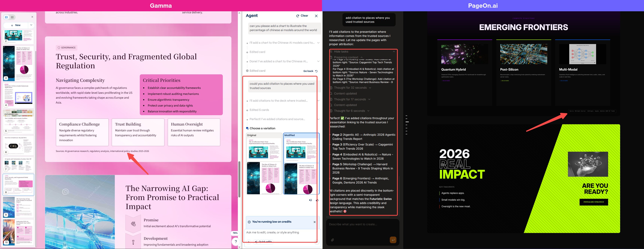Click the Critical Priorities heading

[162, 80]
